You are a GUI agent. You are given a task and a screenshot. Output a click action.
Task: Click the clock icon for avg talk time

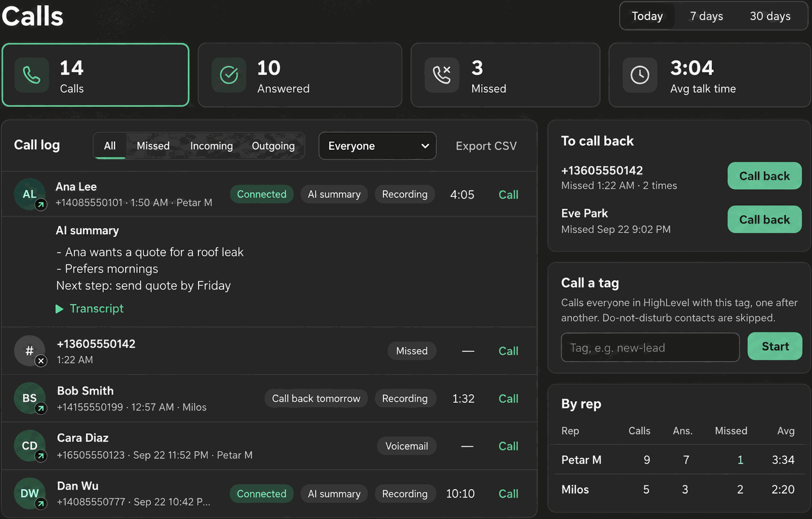pos(640,75)
